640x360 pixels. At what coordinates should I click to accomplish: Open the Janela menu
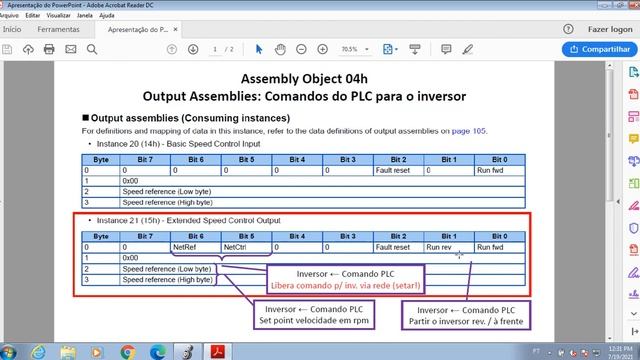click(84, 16)
